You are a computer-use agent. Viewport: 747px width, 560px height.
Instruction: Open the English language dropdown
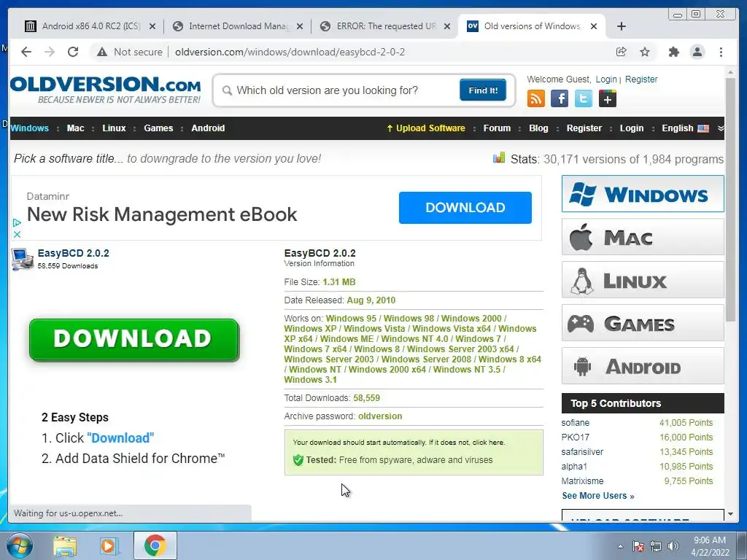click(x=685, y=128)
